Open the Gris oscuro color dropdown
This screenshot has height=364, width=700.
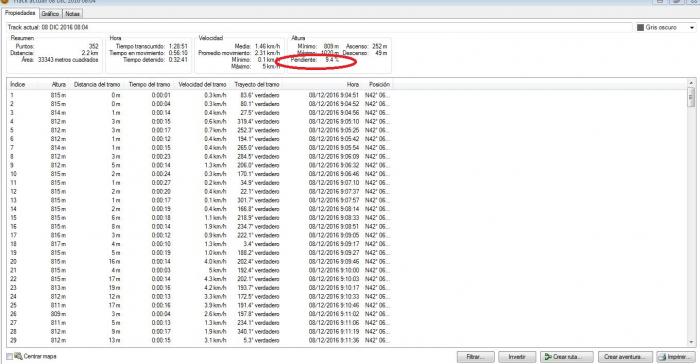[692, 28]
